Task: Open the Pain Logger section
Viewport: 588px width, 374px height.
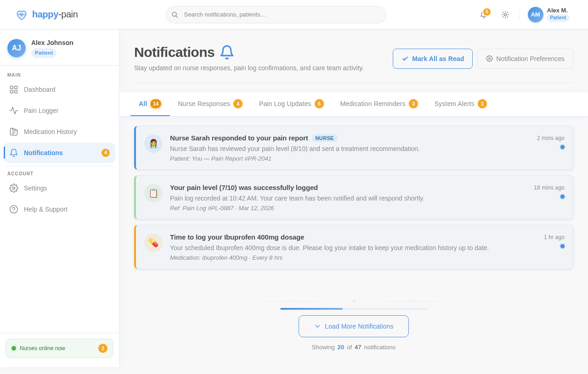Action: click(x=41, y=111)
